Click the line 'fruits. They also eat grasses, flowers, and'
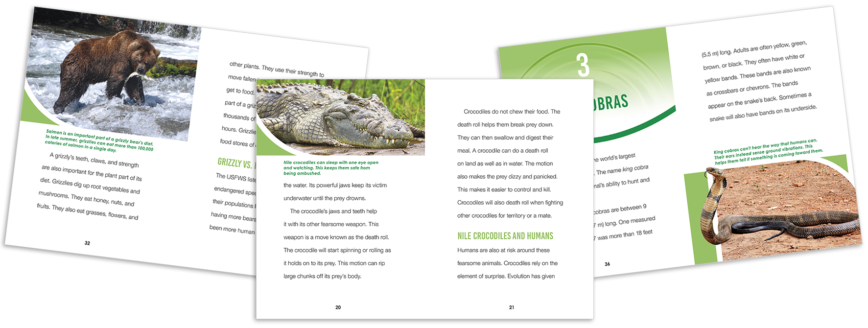Image resolution: width=868 pixels, height=328 pixels. [x=88, y=211]
